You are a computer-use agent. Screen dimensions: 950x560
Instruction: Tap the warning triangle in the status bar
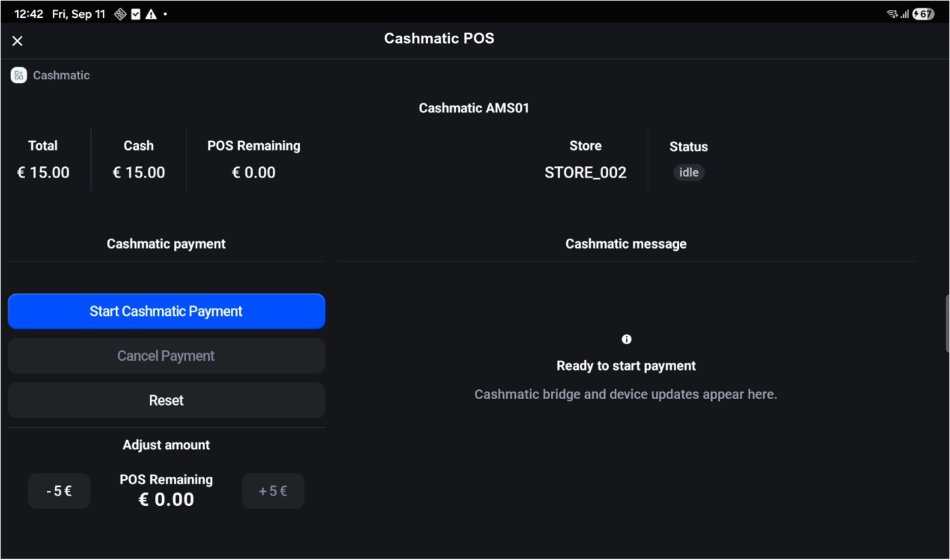(x=151, y=14)
